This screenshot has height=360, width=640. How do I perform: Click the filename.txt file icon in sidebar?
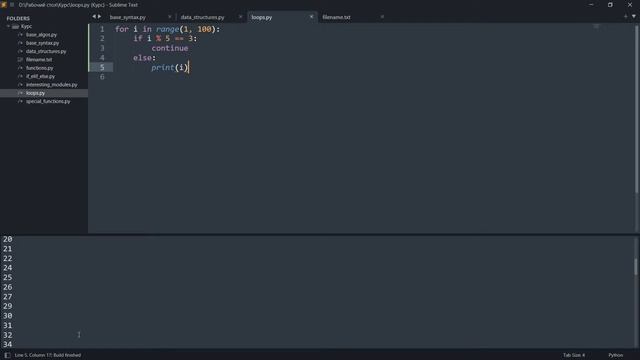point(20,60)
